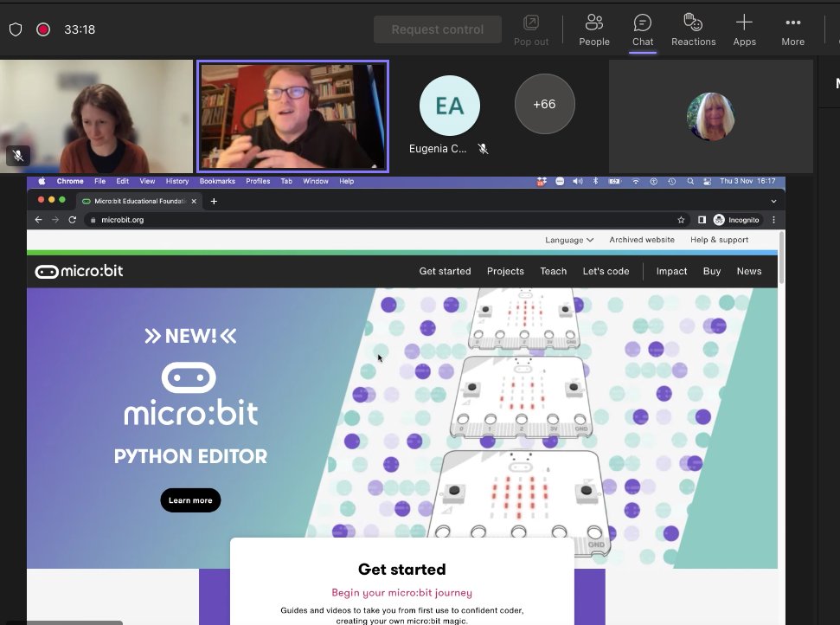
Task: Click the battery icon in menu bar
Action: pos(614,181)
